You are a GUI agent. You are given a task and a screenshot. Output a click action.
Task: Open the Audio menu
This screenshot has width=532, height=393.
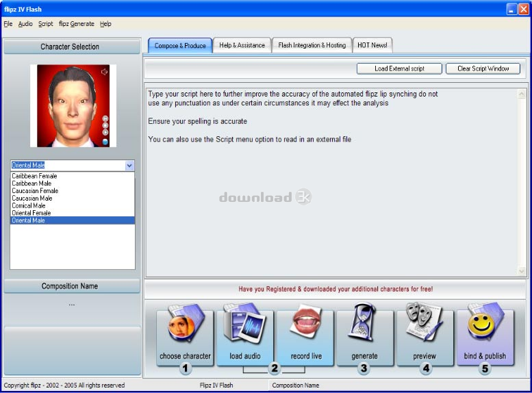click(x=25, y=24)
